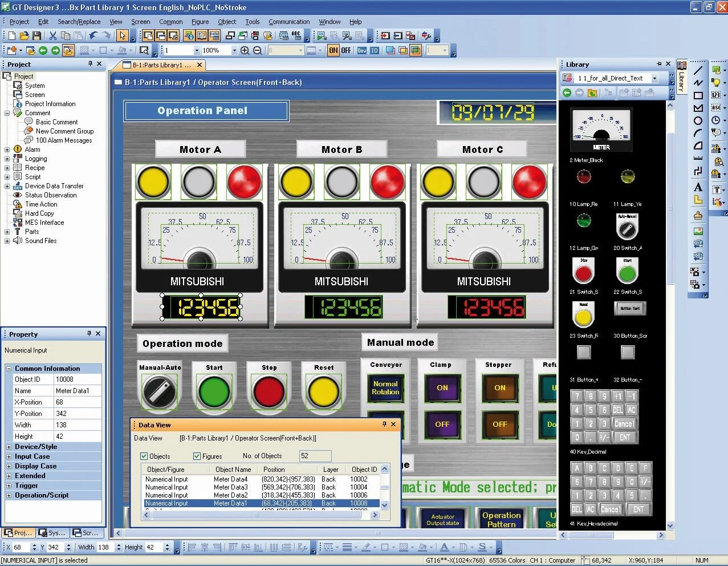
Task: Open the Library 1_for_all_Direct_Text dropdown
Action: click(x=654, y=78)
